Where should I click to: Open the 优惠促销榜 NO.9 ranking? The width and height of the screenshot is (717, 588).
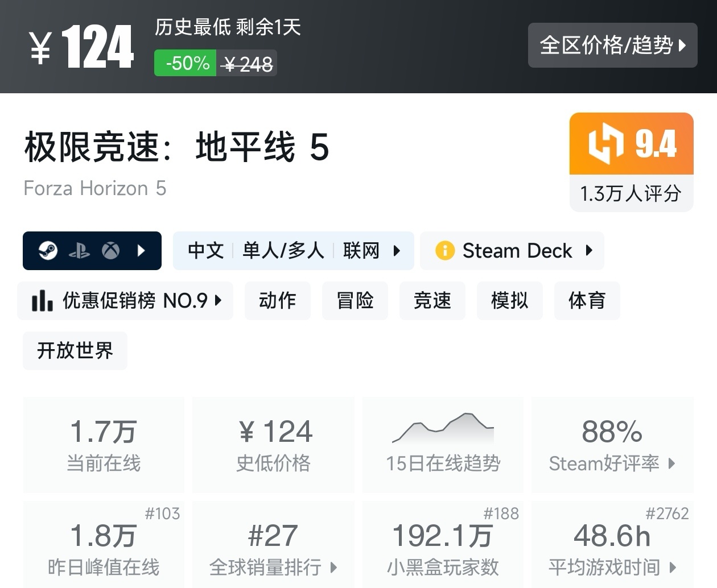[125, 301]
